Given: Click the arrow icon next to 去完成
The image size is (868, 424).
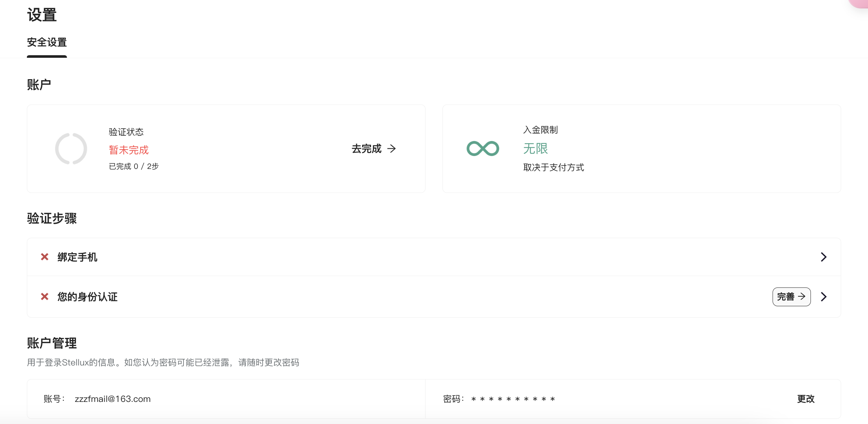Looking at the screenshot, I should [392, 149].
